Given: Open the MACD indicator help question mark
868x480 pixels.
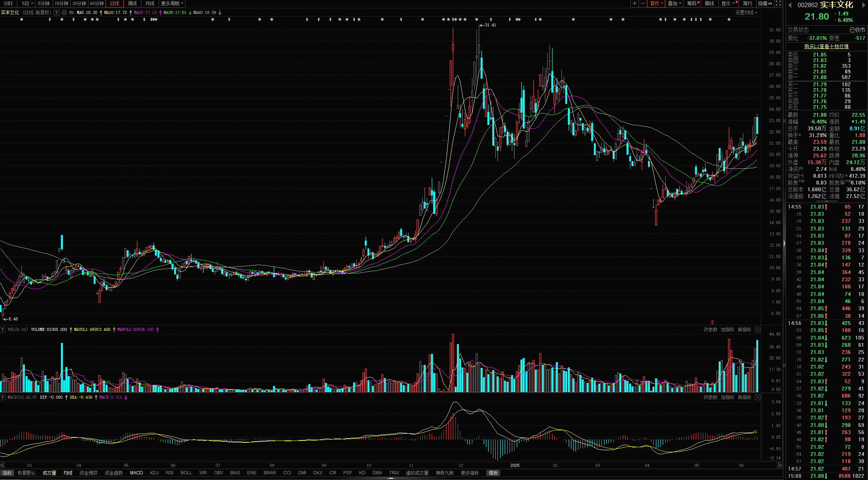Looking at the screenshot, I should point(3,397).
